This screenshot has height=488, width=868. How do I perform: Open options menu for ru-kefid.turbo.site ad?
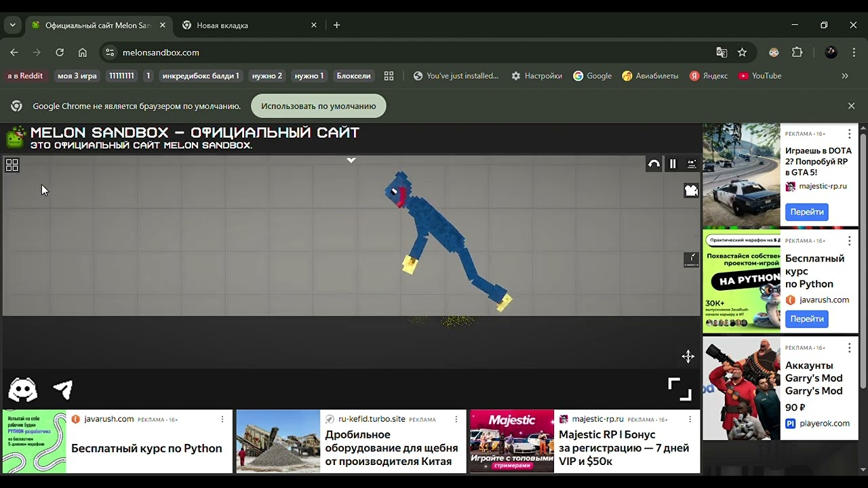click(x=456, y=420)
